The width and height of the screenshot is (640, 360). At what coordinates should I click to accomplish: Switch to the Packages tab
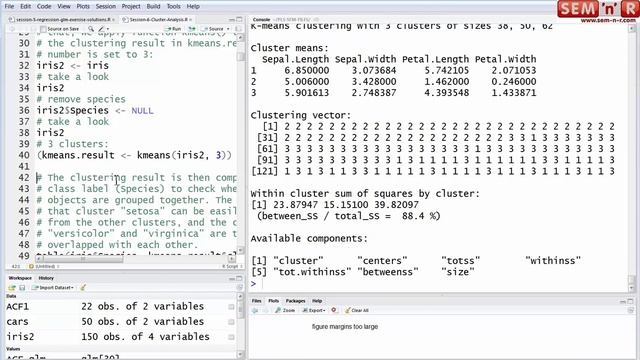click(x=296, y=301)
